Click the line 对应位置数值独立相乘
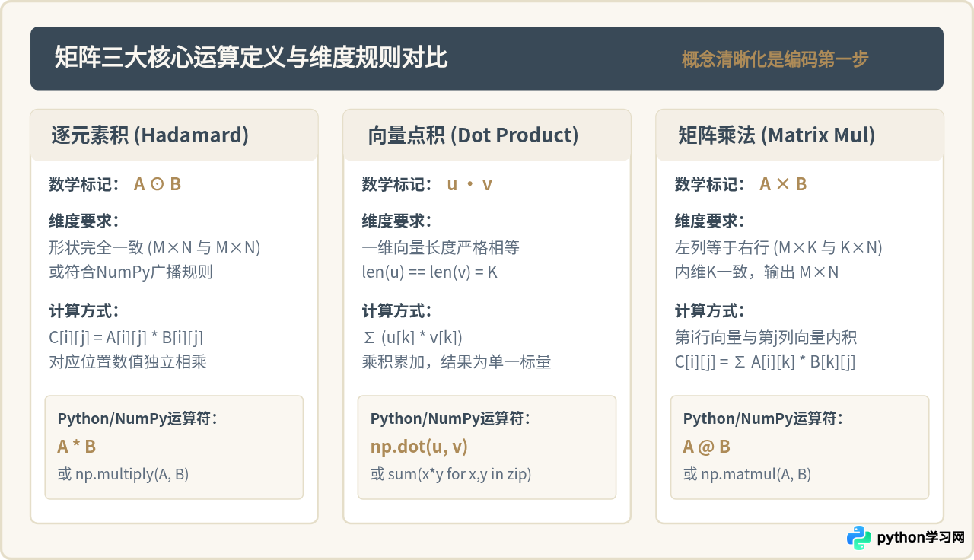The image size is (974, 560). pos(128,361)
